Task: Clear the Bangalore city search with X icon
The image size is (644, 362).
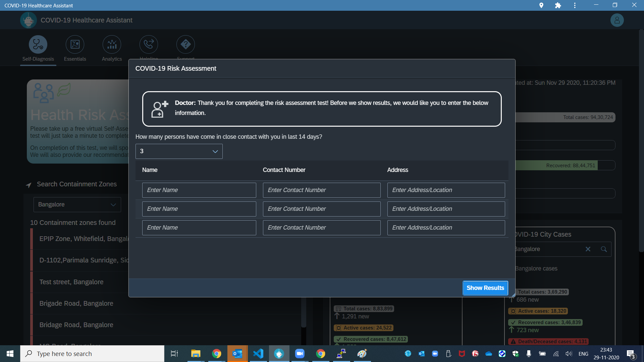Action: 588,249
